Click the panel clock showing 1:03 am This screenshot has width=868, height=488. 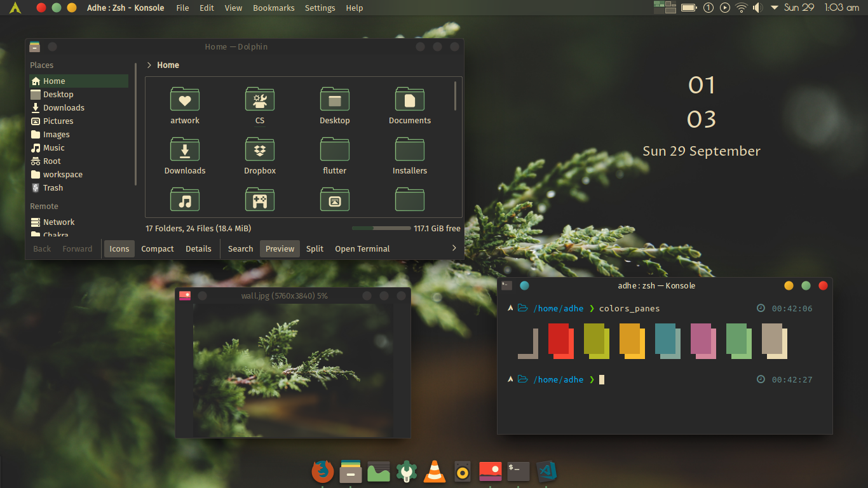pyautogui.click(x=841, y=8)
